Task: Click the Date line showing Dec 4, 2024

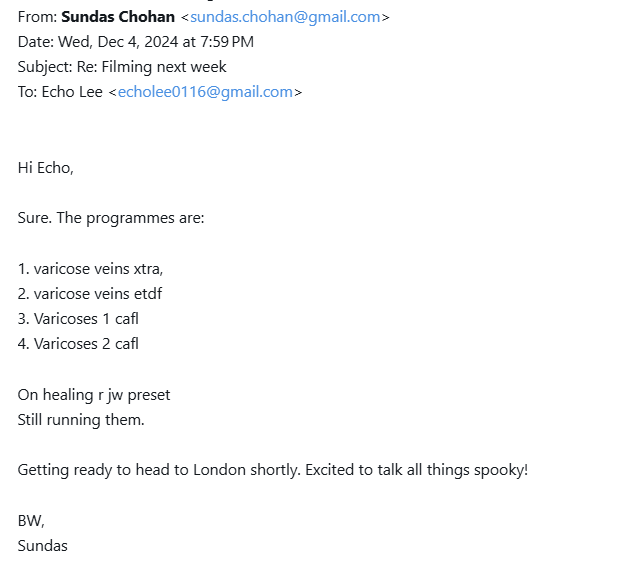Action: point(136,42)
